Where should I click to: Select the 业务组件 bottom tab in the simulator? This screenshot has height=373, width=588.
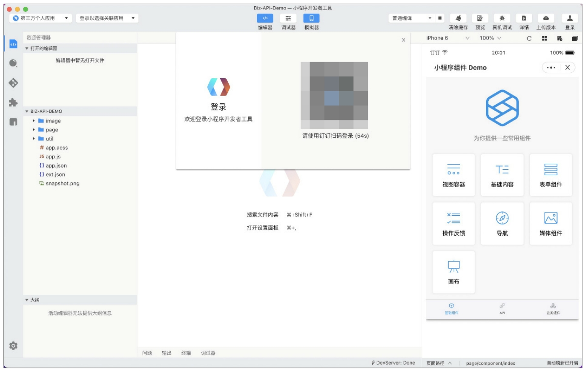click(553, 309)
